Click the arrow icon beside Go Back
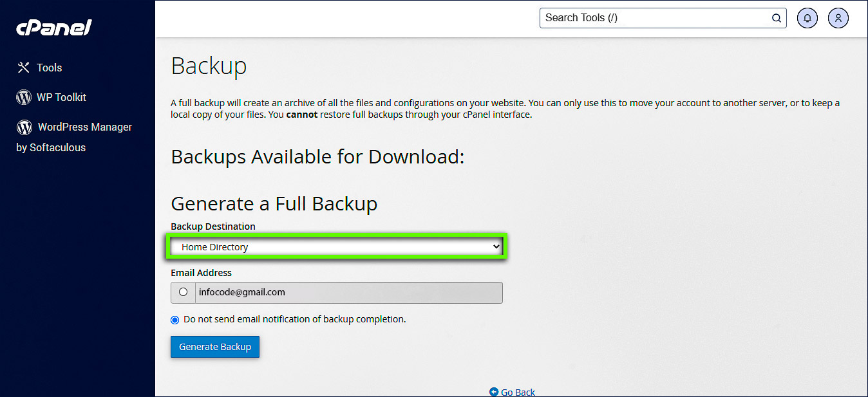Viewport: 868px width, 397px height. (x=494, y=392)
